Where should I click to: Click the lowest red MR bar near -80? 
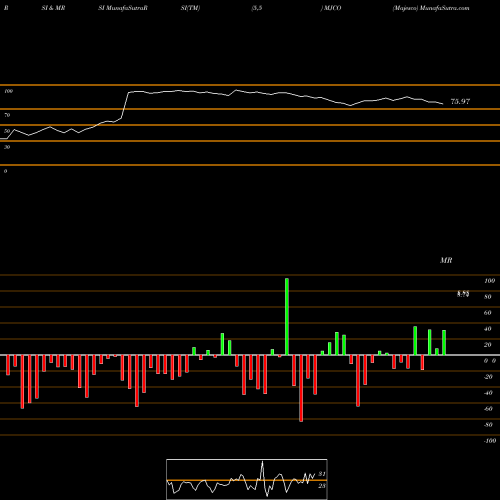[x=301, y=388]
